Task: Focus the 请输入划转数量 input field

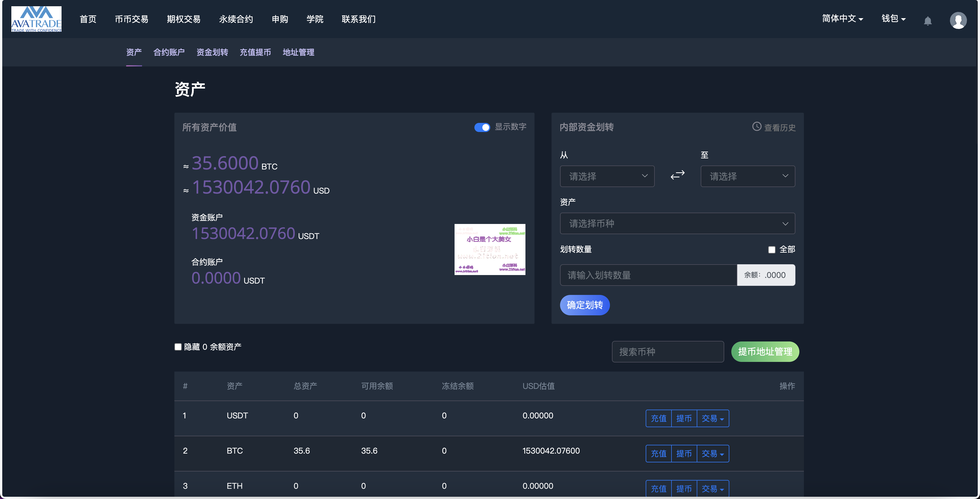Action: coord(648,275)
